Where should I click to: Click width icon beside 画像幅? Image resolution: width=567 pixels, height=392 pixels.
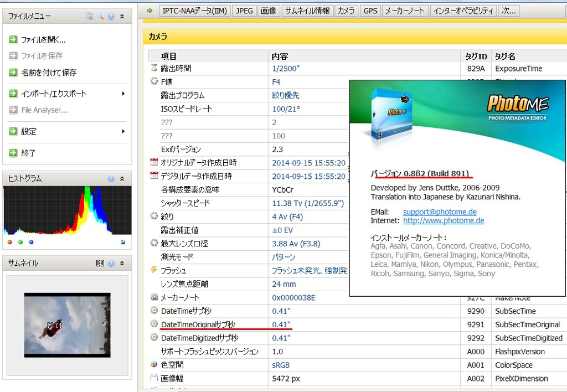154,378
